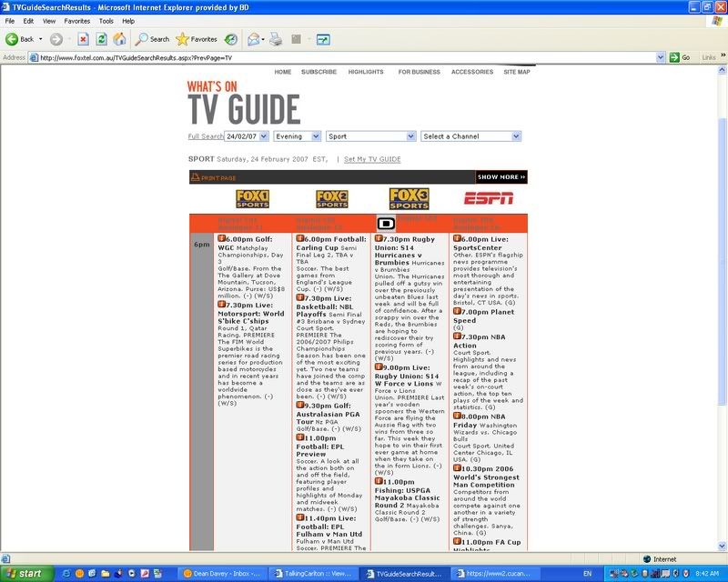Image resolution: width=728 pixels, height=582 pixels.
Task: Click the 8:42 AM system clock
Action: (708, 574)
